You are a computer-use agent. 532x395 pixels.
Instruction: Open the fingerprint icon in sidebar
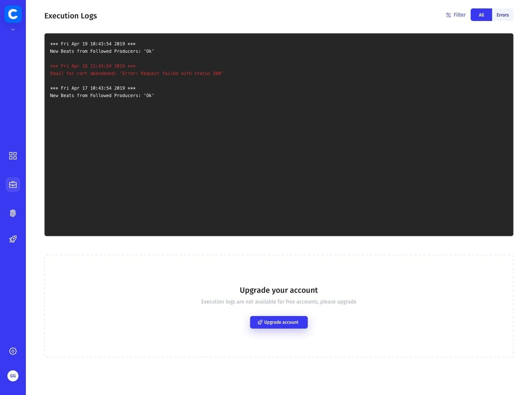(13, 213)
